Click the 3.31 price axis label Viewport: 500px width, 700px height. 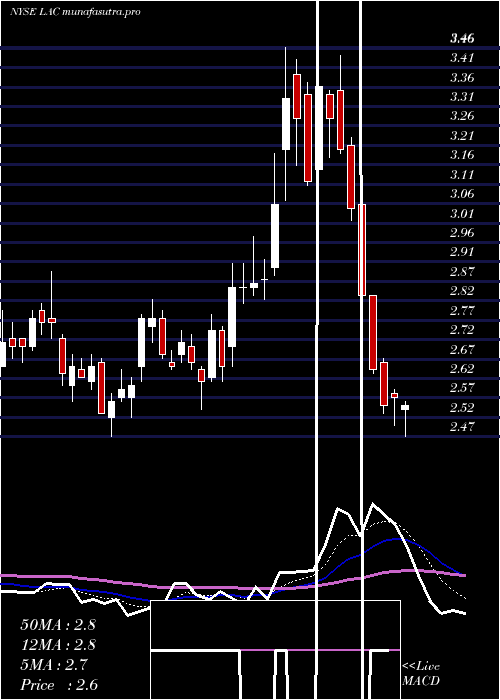pyautogui.click(x=462, y=96)
